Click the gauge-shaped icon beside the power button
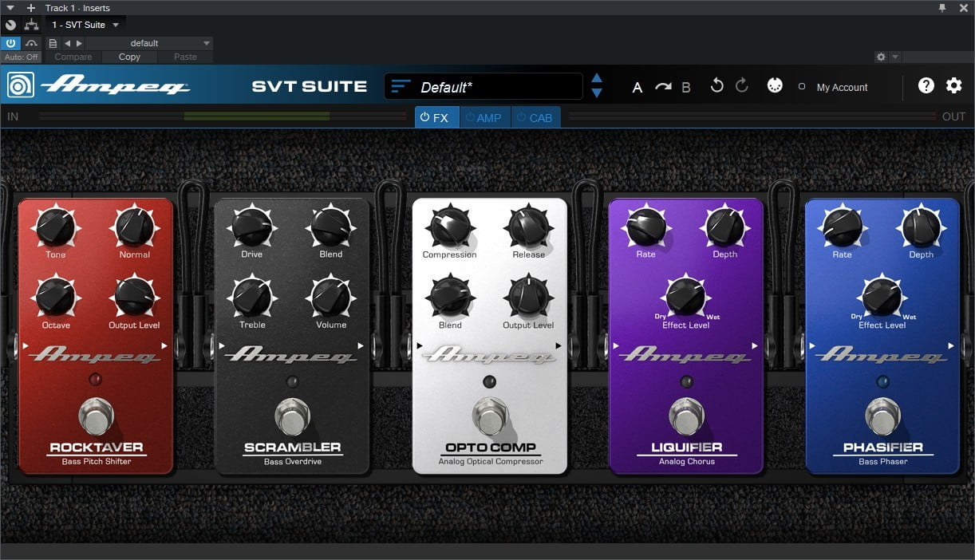Screen dimensions: 975x560 [x=31, y=43]
